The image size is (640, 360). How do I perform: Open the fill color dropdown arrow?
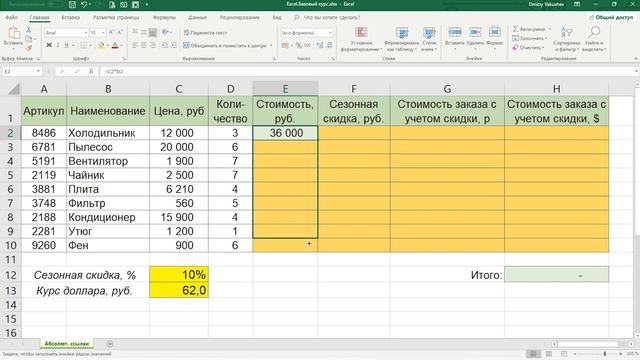coord(107,46)
